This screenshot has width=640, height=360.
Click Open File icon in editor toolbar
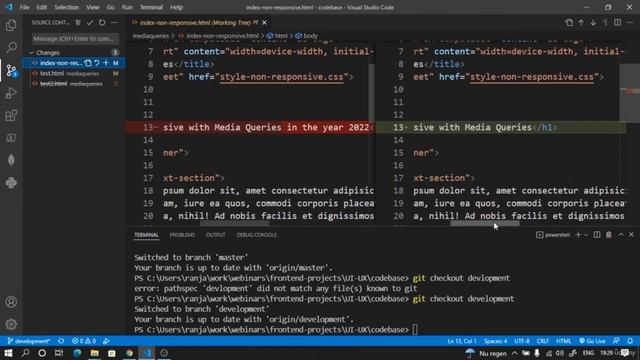(569, 23)
